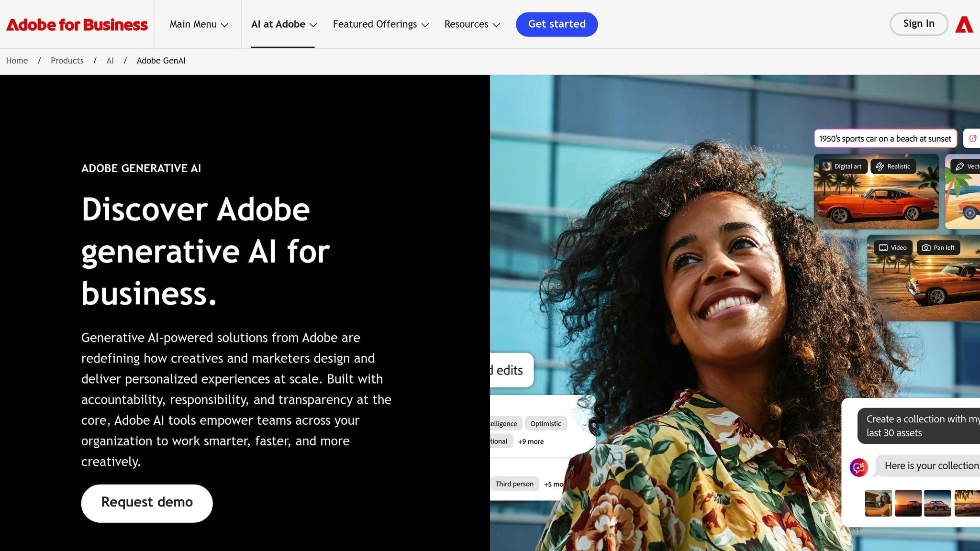Select the Realistic style chip
Viewport: 980px width, 551px height.
[x=893, y=166]
